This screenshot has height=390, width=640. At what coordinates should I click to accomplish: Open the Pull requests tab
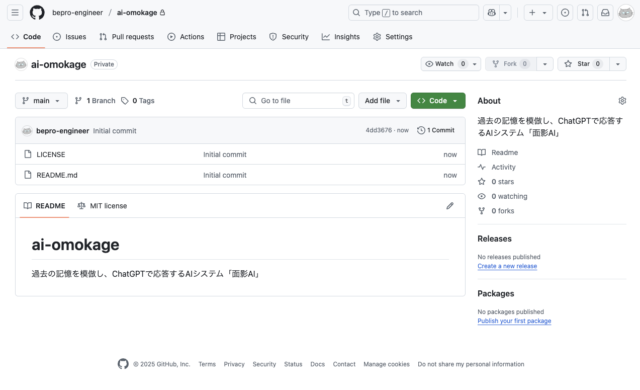pos(127,37)
